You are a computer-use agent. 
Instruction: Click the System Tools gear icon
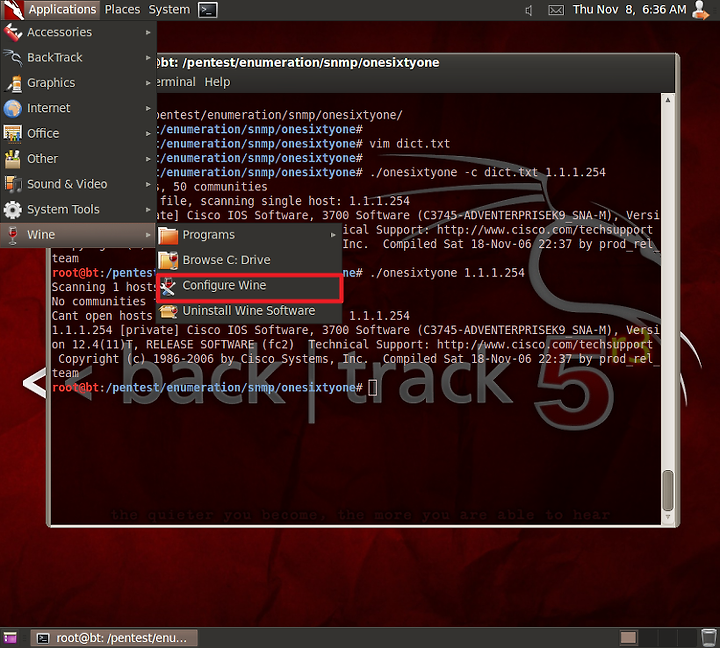[13, 209]
